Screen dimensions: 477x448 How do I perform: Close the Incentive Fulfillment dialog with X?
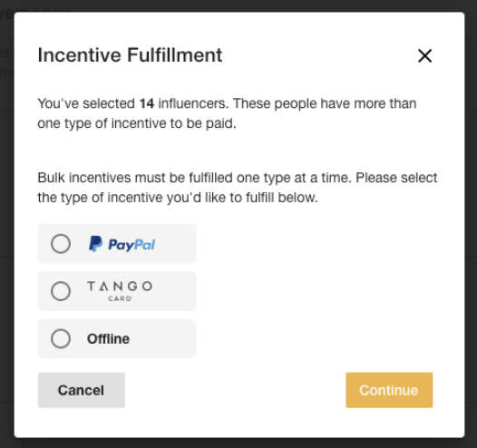[x=424, y=56]
